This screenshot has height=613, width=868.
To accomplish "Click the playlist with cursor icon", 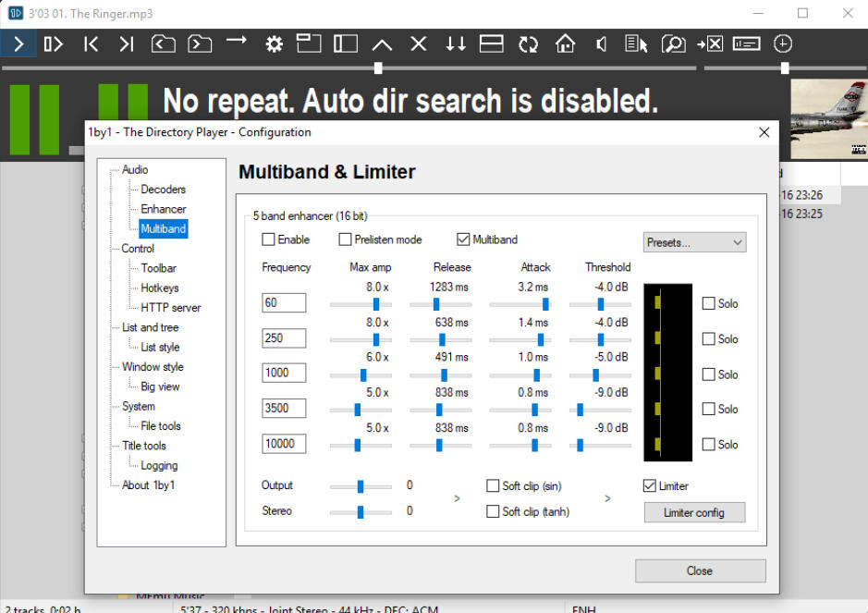I will [x=636, y=43].
